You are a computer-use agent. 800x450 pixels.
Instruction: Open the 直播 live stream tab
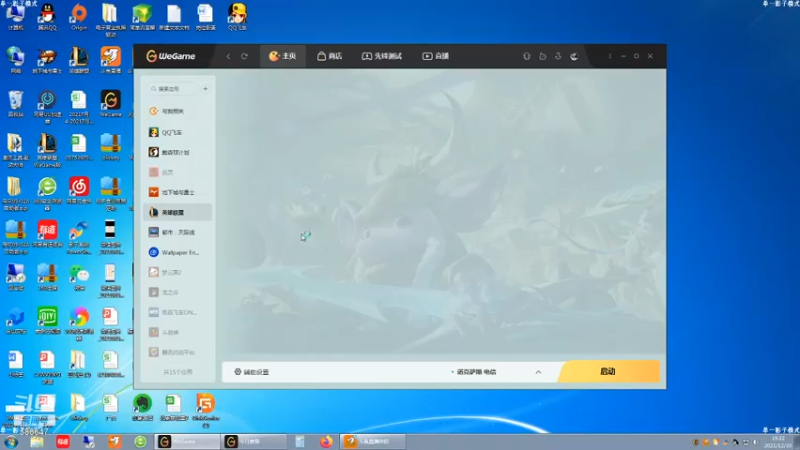click(435, 56)
